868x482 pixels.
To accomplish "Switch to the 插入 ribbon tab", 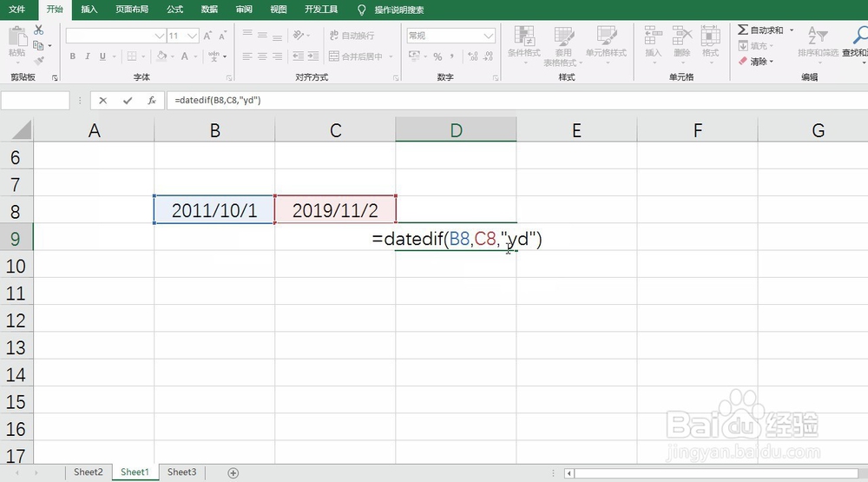I will tap(89, 10).
